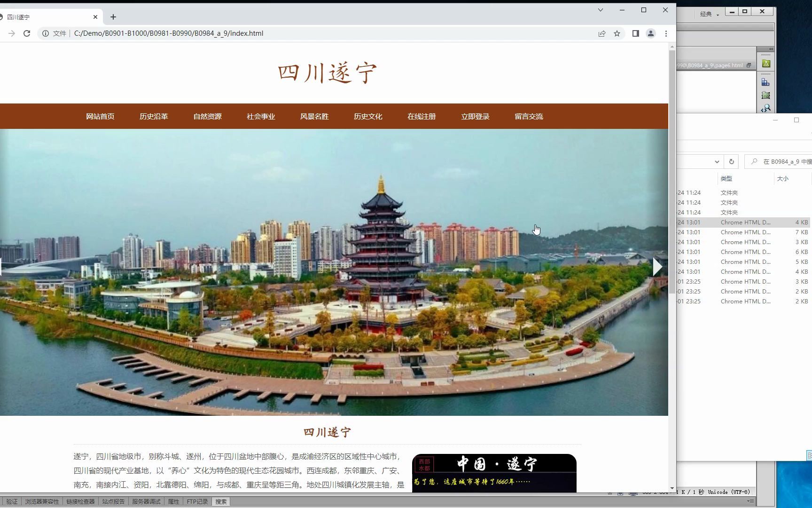Click the next-slide arrow on the carousel
Viewport: 812px width, 508px height.
pyautogui.click(x=657, y=266)
